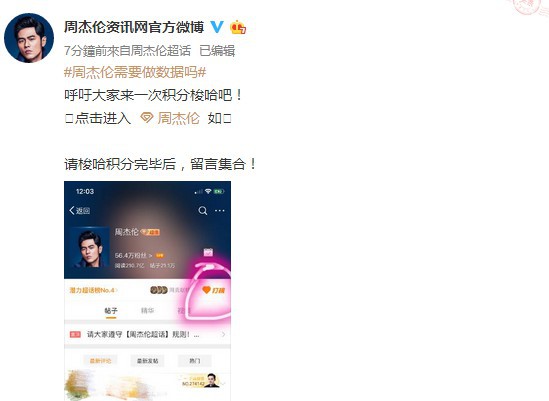Click the diamond super-topic icon before 周杰伦

(147, 118)
